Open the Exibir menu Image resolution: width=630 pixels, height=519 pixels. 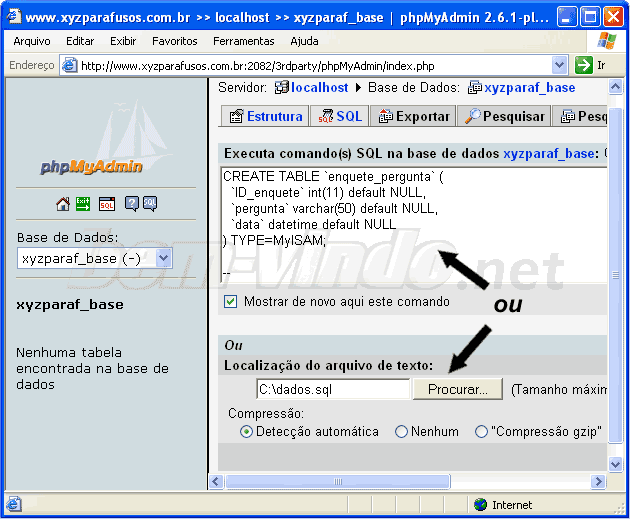coord(123,41)
